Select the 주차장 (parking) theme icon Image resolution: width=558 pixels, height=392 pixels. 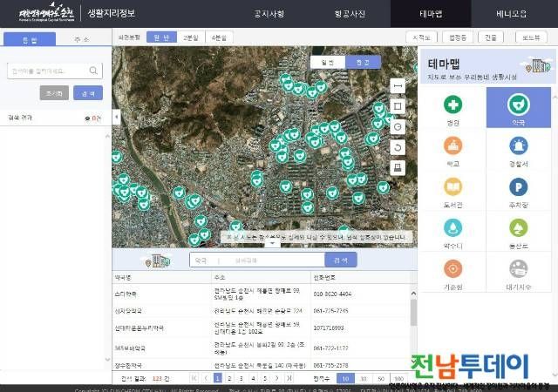[x=518, y=189]
